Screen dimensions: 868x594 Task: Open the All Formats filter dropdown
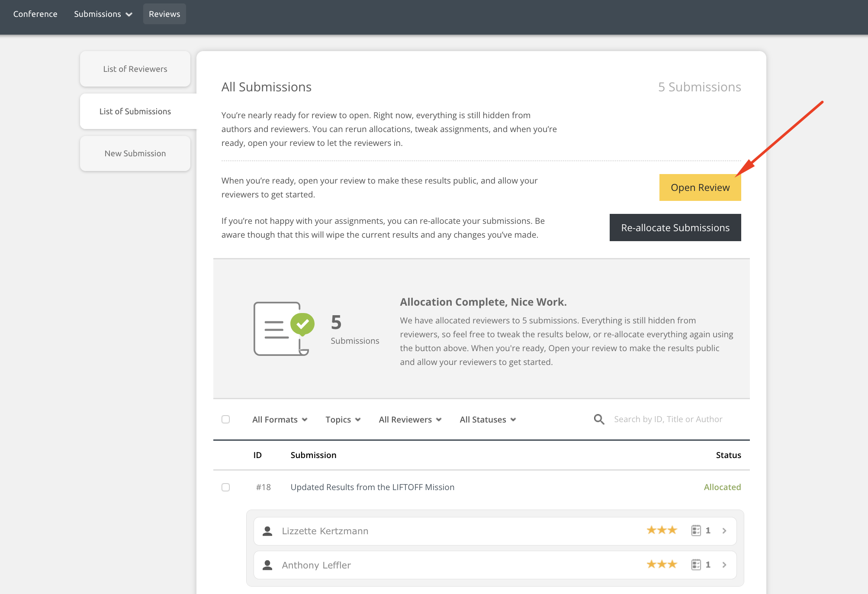tap(280, 420)
